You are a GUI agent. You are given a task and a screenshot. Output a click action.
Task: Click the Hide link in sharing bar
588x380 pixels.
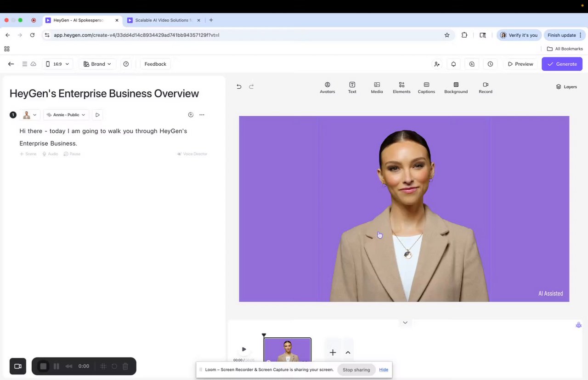click(x=384, y=370)
